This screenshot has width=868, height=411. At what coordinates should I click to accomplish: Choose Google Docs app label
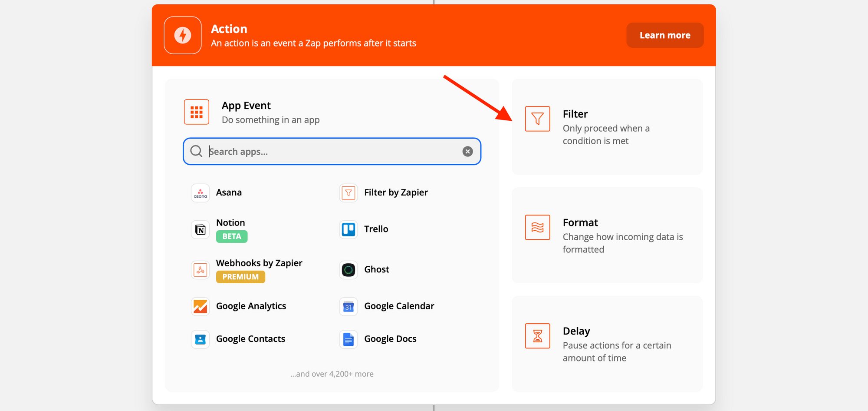coord(390,339)
